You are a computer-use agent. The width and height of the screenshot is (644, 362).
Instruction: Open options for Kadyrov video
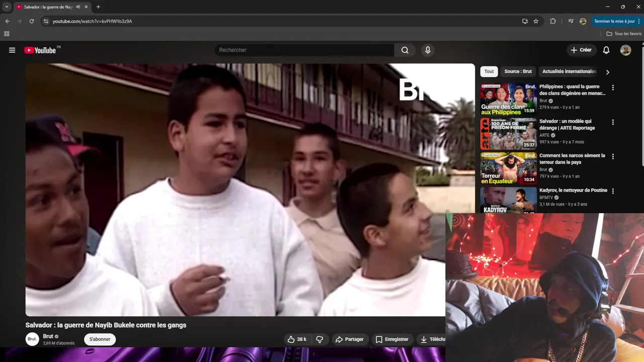click(x=613, y=191)
